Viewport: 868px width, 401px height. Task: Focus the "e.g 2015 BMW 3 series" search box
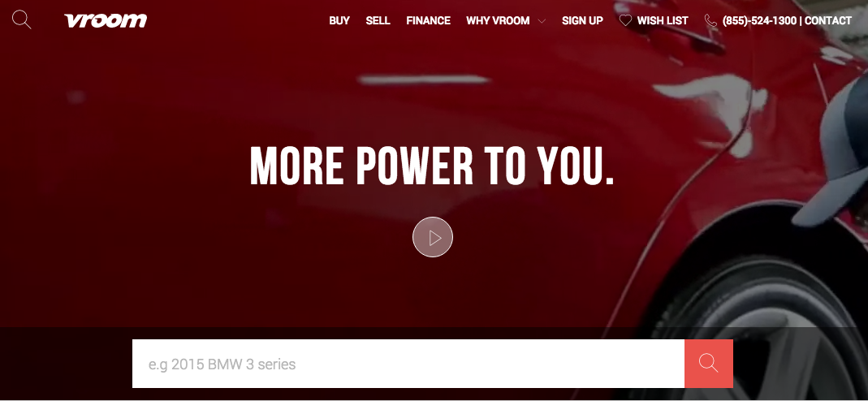pos(408,364)
